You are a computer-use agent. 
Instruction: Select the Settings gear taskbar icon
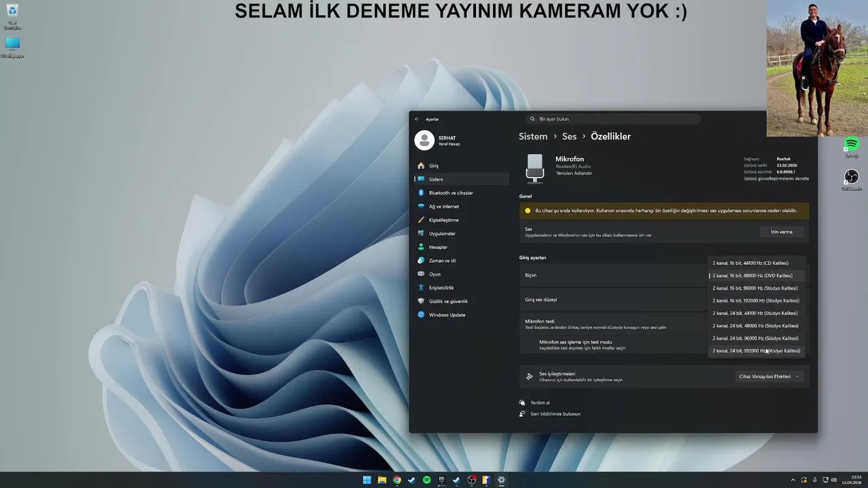501,480
